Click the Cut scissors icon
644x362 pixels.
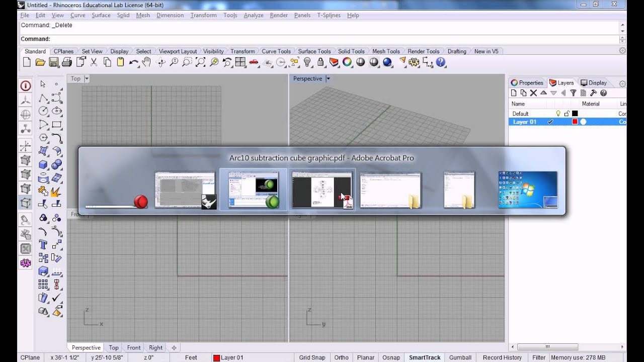click(x=94, y=62)
